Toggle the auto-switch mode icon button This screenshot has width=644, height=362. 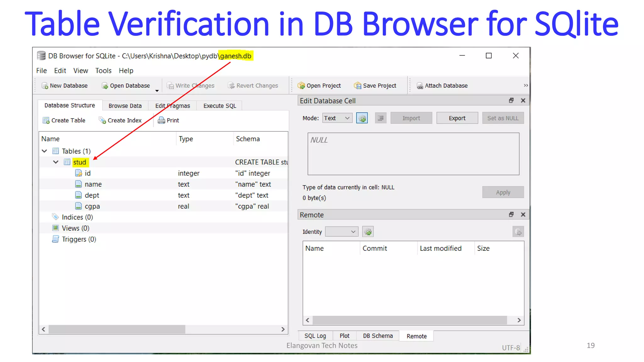point(362,118)
